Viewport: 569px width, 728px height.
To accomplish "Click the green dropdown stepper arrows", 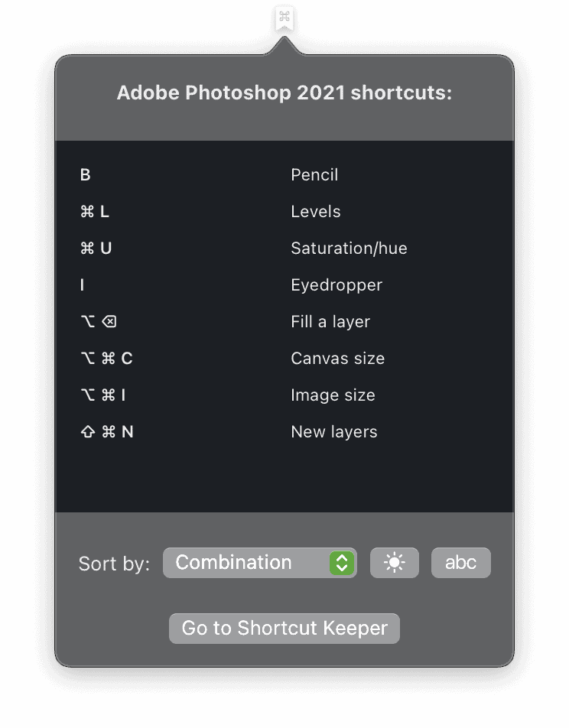I will click(342, 563).
